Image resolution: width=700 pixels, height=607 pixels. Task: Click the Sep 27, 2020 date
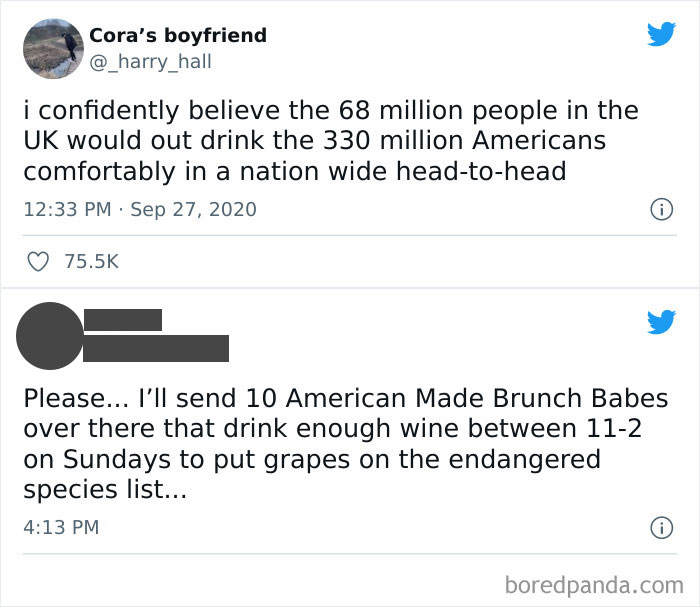(x=193, y=209)
